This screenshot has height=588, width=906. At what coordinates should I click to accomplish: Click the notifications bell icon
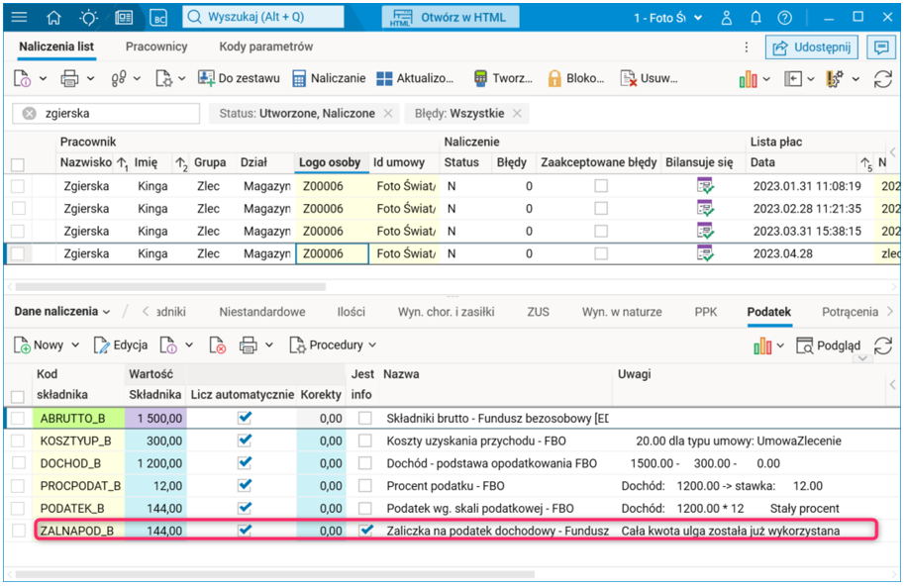[756, 18]
